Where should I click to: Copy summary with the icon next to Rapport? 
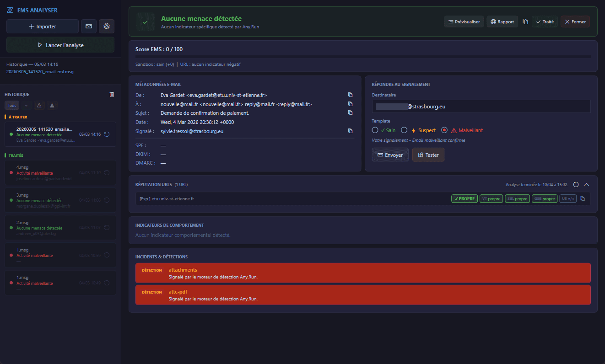click(x=525, y=21)
